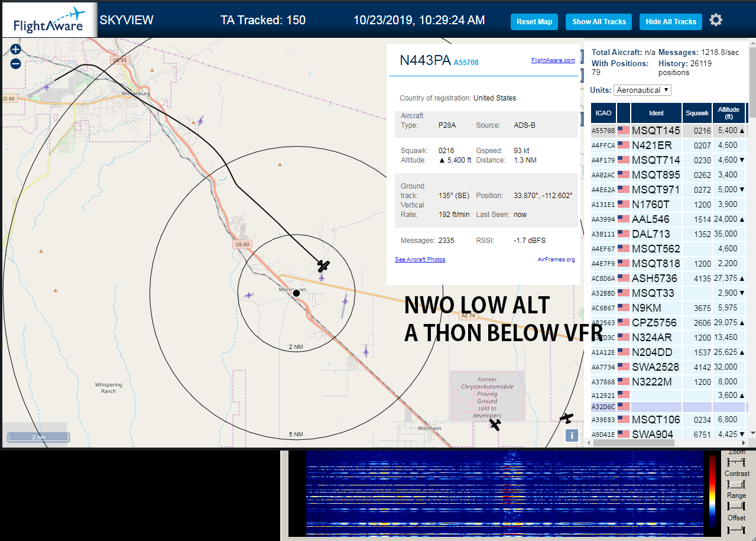Screen dimensions: 756x541
Task: Click the runway airport symbol east of Morristown
Action: click(x=345, y=301)
